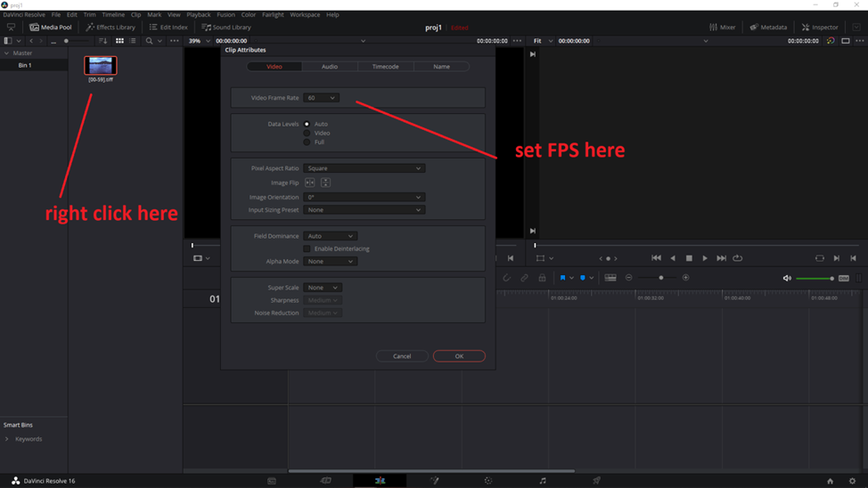Open the Inspector panel
Viewport: 868px width, 488px height.
coord(820,27)
